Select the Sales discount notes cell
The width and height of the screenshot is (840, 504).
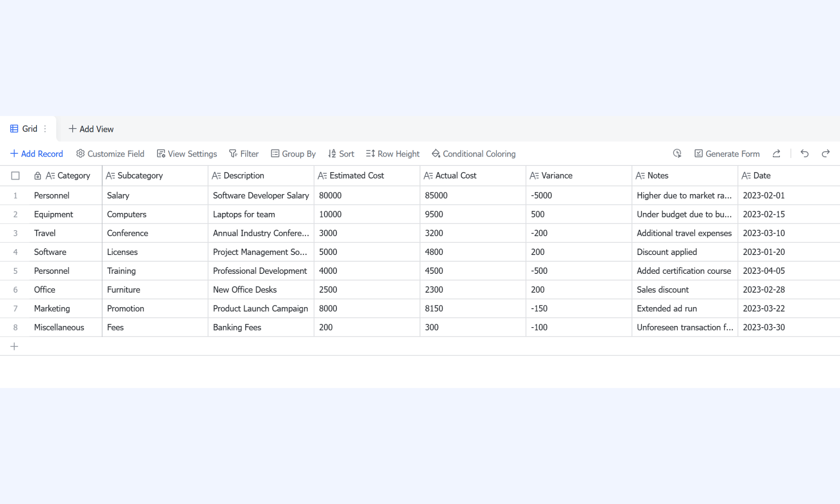click(x=685, y=289)
